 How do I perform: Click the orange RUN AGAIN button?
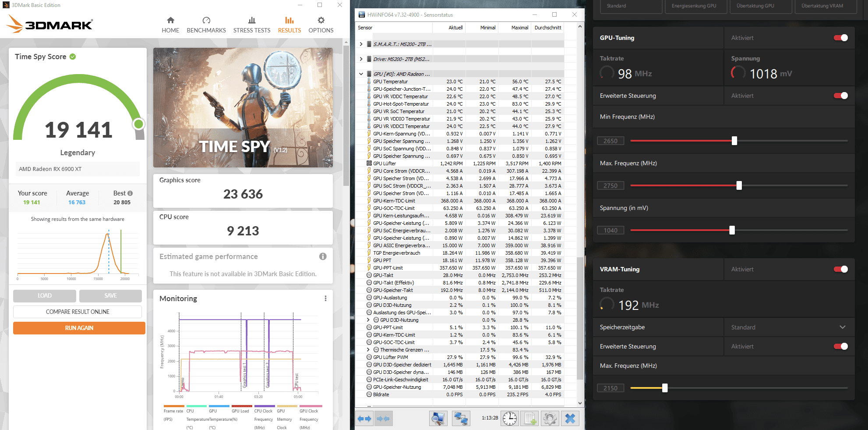click(79, 328)
